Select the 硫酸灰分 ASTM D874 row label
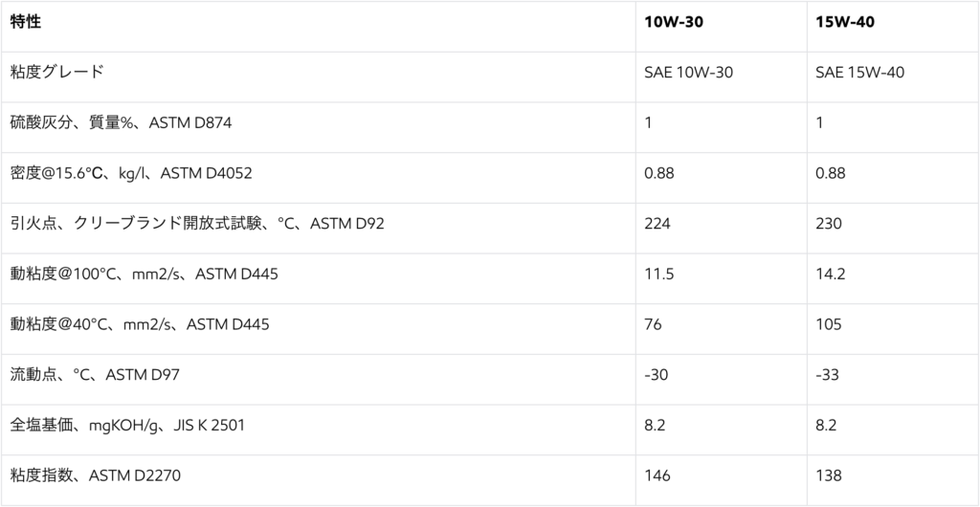This screenshot has height=507, width=980. (x=122, y=123)
